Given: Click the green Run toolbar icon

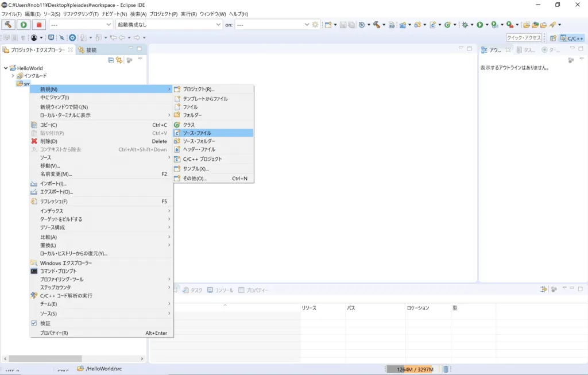Looking at the screenshot, I should point(479,25).
